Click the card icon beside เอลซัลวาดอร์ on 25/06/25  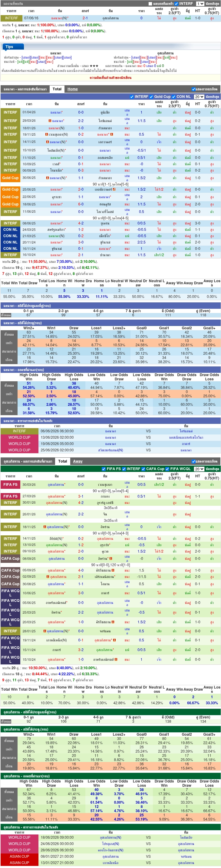coord(114,189)
